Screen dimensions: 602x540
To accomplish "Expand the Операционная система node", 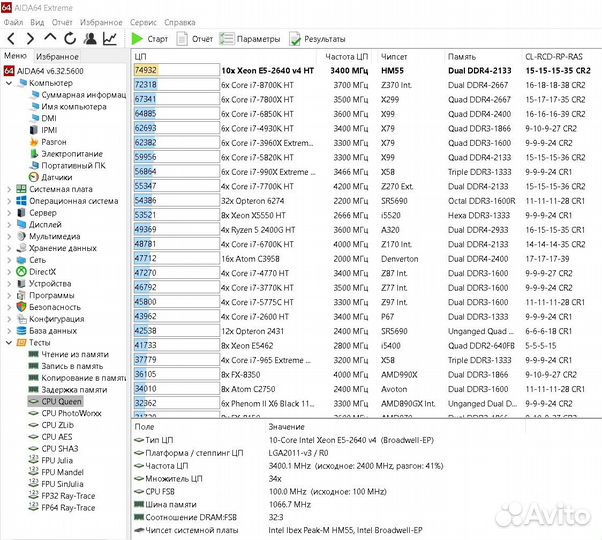I will coord(9,201).
